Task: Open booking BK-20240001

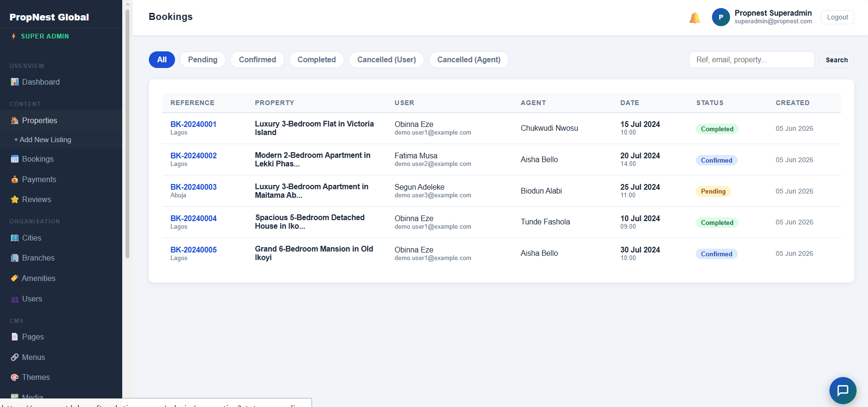Action: click(194, 124)
